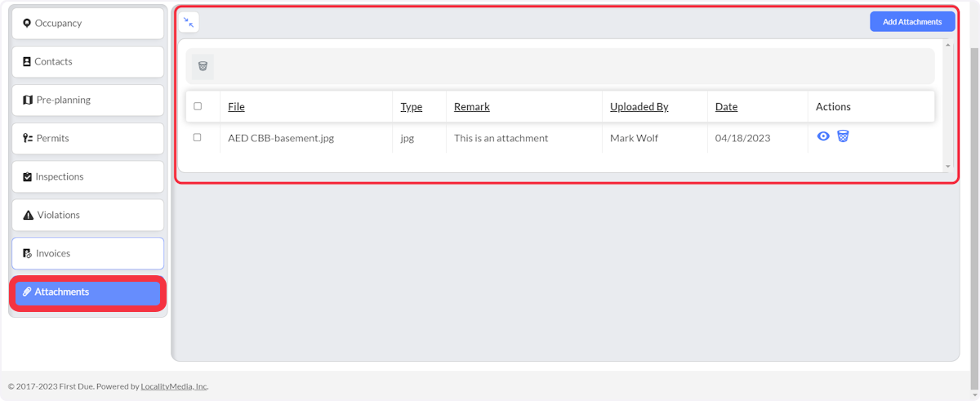This screenshot has height=401, width=980.
Task: Click the Invoices document icon
Action: coord(28,254)
